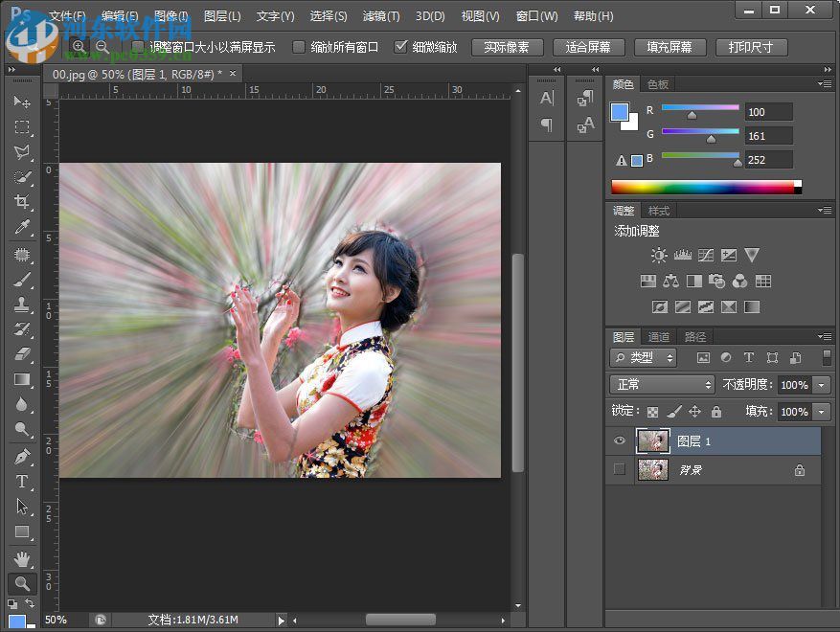Click the 适合屏幕 button
This screenshot has height=632, width=840.
pyautogui.click(x=588, y=47)
